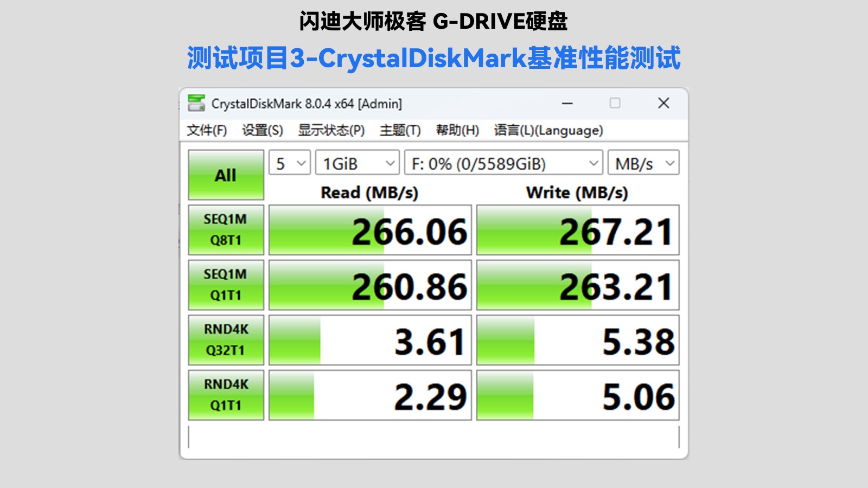Click the 266.06 sequential read result
Image resolution: width=868 pixels, height=488 pixels.
pyautogui.click(x=370, y=230)
